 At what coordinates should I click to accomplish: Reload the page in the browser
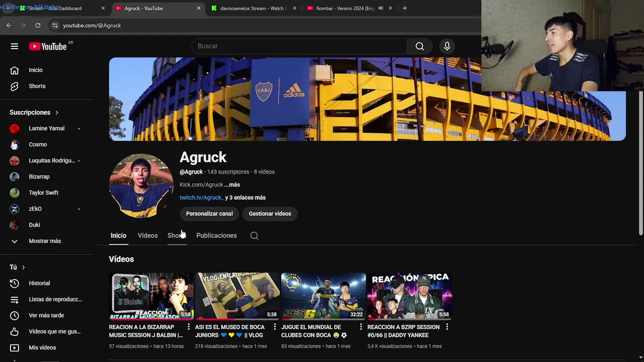coord(38,25)
